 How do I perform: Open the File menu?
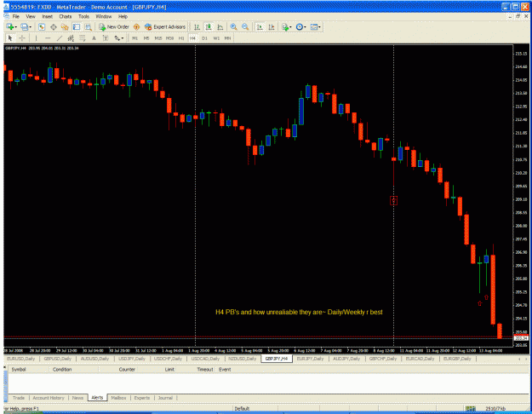(16, 16)
